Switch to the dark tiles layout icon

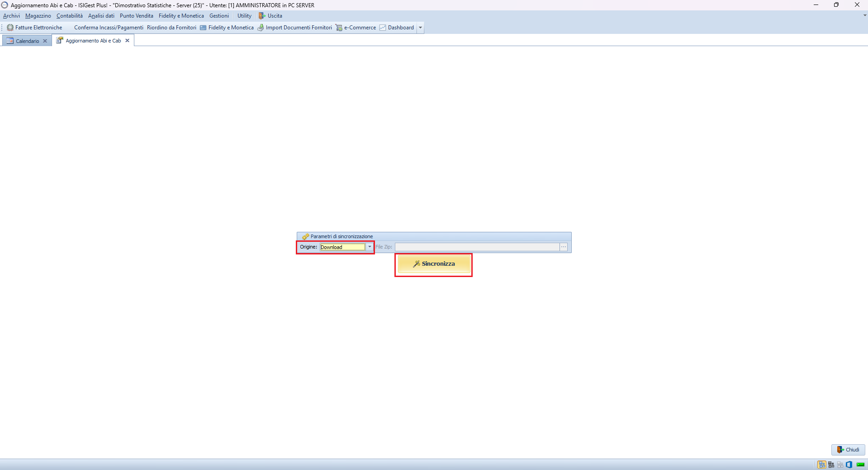tap(831, 465)
